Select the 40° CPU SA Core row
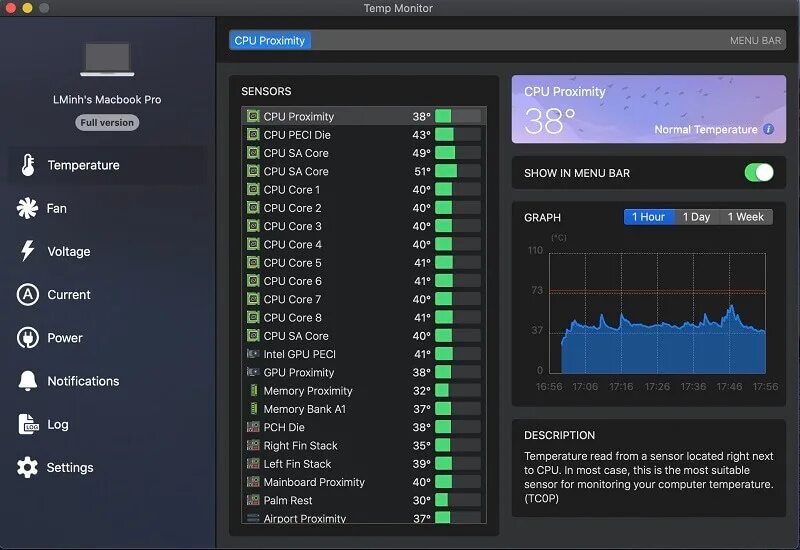This screenshot has width=800, height=550. (364, 336)
